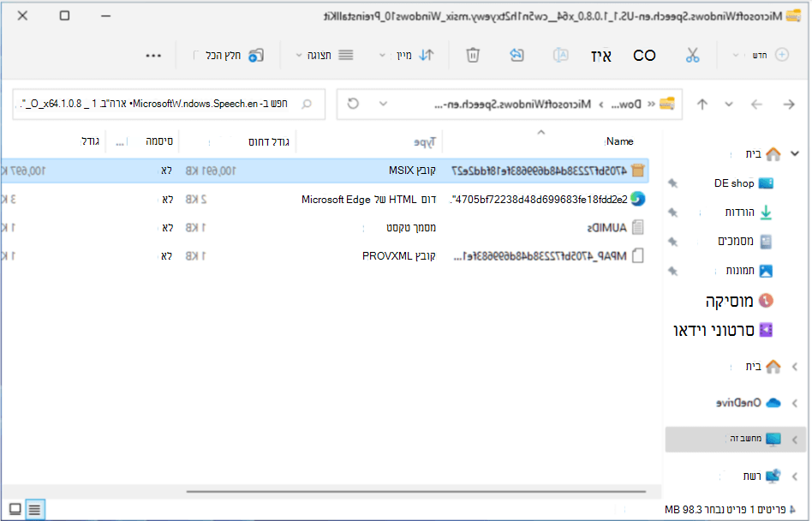The height and width of the screenshot is (521, 812).
Task: Sort by the גודל דחוס column header
Action: coord(268,141)
